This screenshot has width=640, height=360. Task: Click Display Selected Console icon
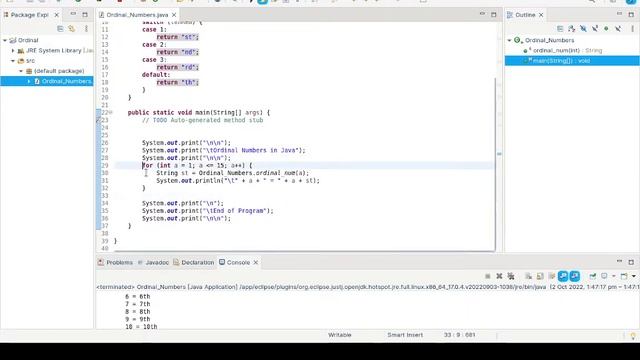(604, 276)
